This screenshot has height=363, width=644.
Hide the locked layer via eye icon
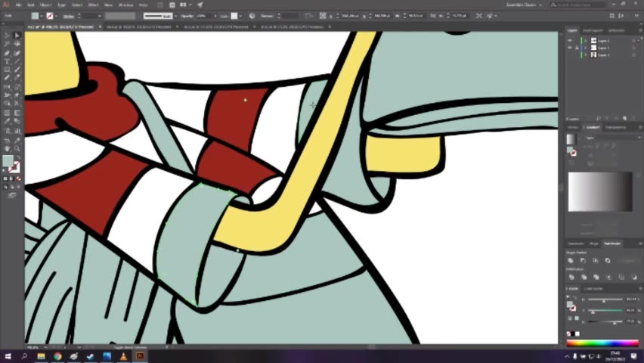point(570,48)
